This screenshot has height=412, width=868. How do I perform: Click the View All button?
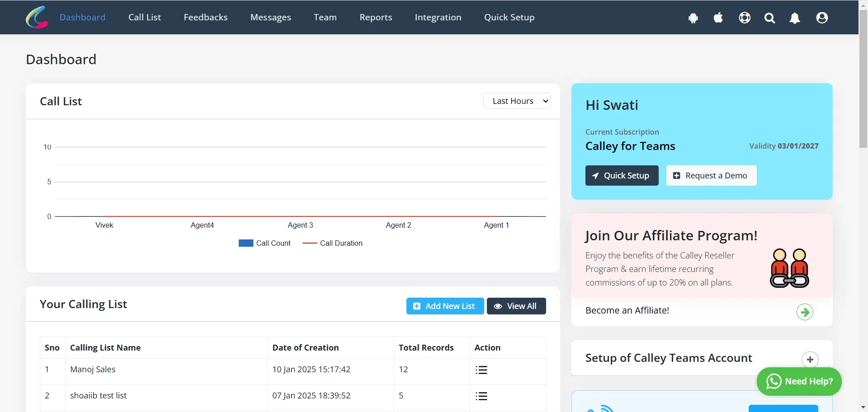[516, 306]
